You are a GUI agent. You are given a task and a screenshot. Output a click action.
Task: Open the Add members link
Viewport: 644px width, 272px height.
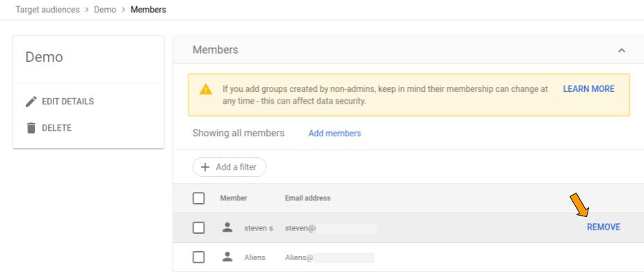335,133
